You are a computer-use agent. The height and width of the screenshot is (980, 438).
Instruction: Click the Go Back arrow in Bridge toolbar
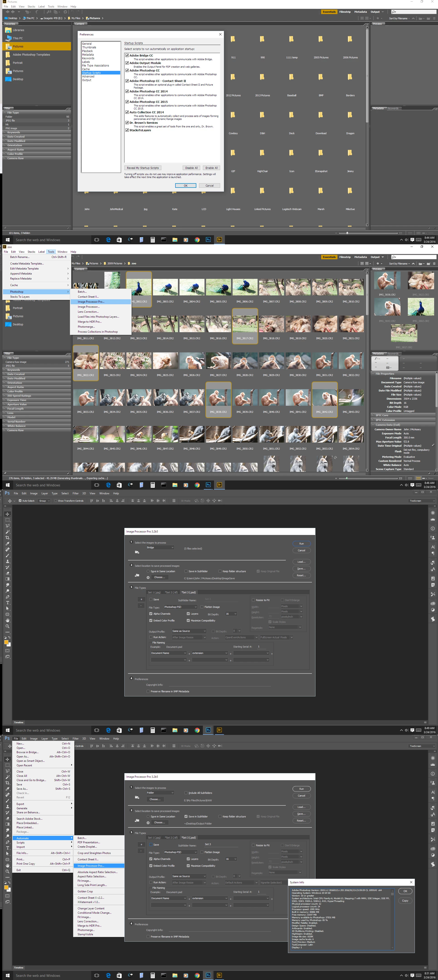tap(7, 12)
